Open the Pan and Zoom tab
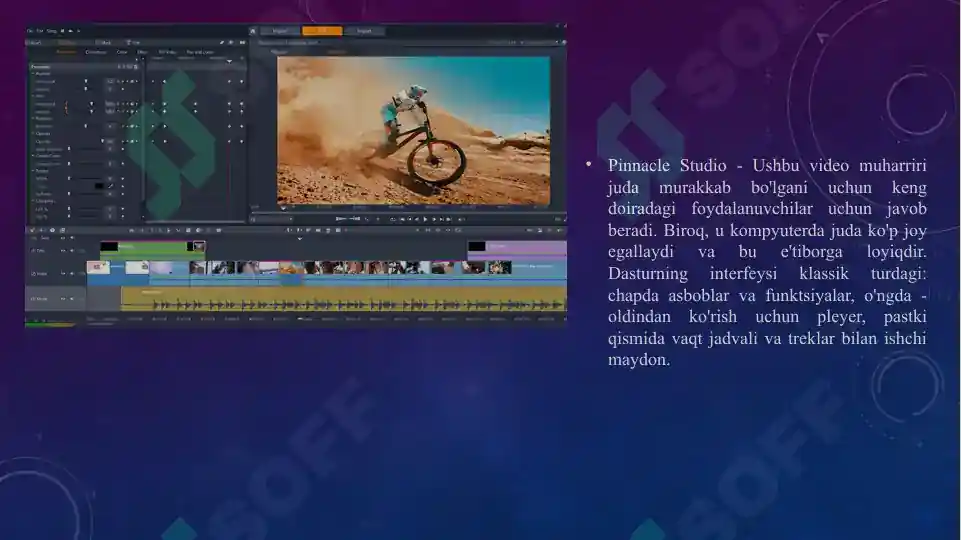 click(x=200, y=52)
